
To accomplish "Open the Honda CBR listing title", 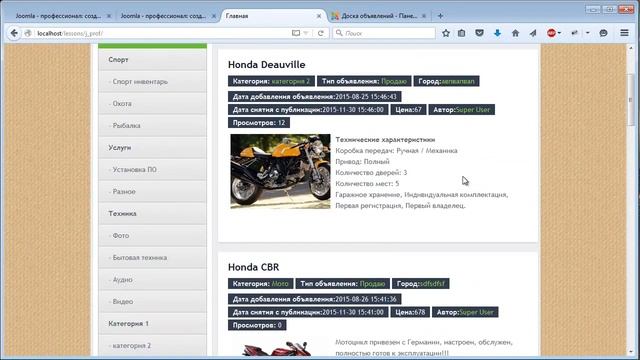I will click(x=253, y=267).
